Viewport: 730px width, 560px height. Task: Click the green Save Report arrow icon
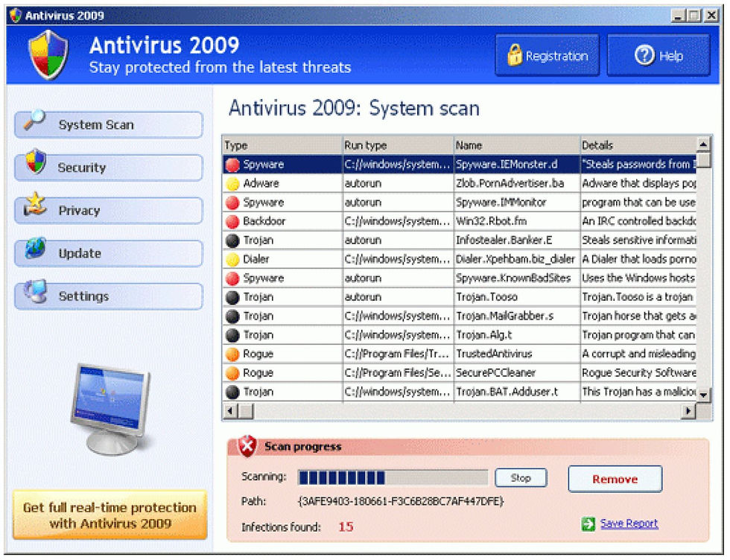[588, 524]
